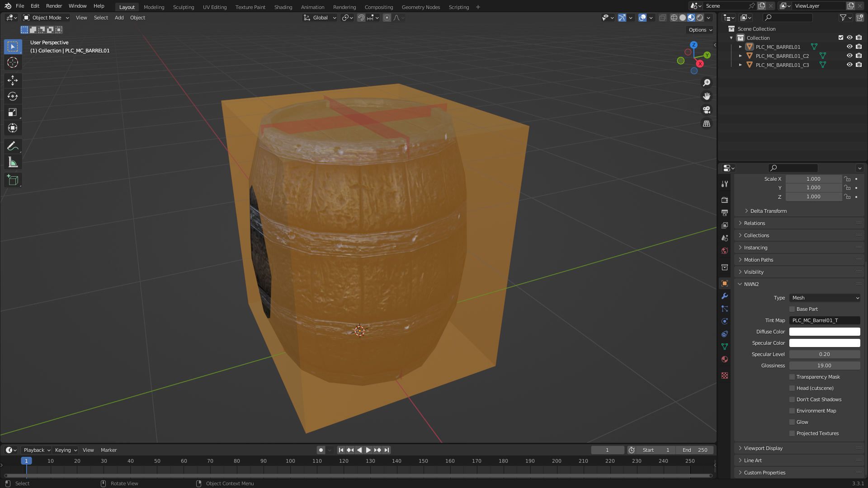
Task: Hide PLC_MC_BARREL01_C3 in viewport
Action: tap(849, 65)
